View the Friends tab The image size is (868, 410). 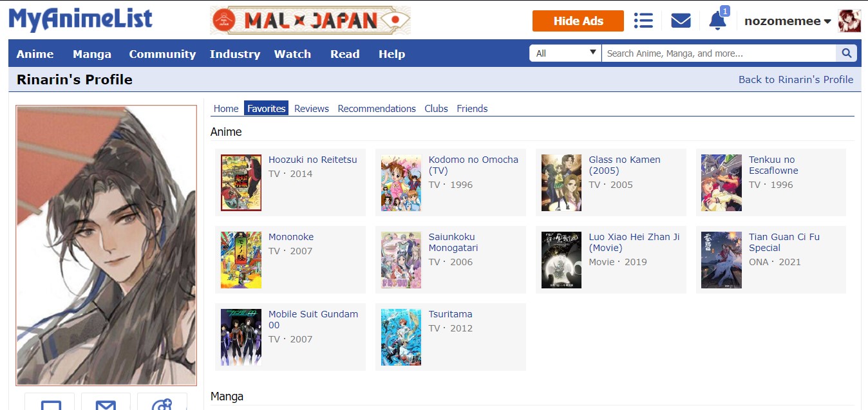click(472, 109)
